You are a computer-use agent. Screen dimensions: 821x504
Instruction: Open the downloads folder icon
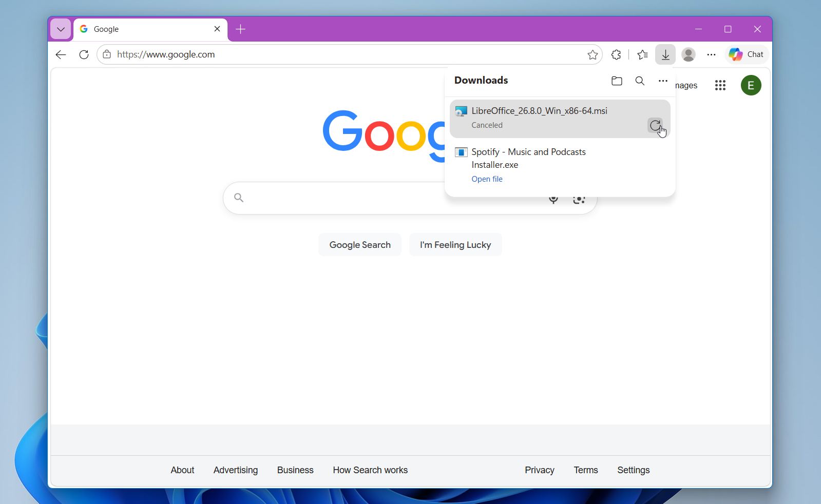tap(617, 81)
